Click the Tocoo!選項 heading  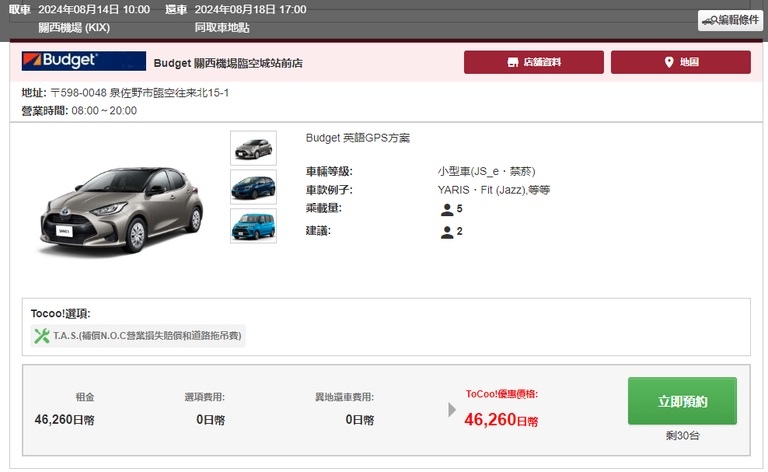(60, 313)
